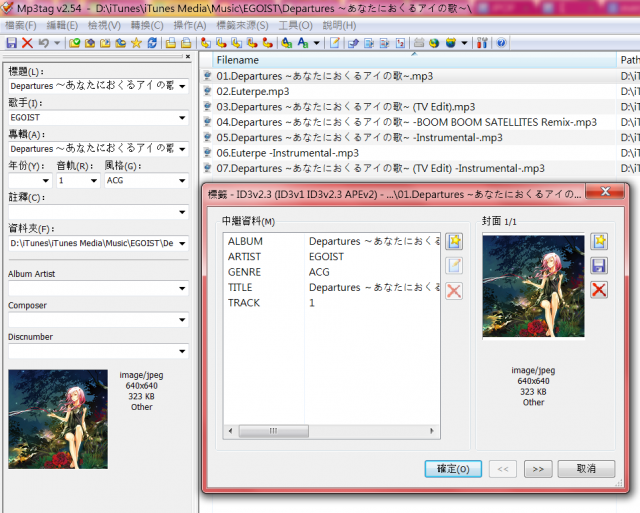Viewport: 640px width, 513px height.
Task: Expand the 專輯(A) album dropdown
Action: pos(182,149)
